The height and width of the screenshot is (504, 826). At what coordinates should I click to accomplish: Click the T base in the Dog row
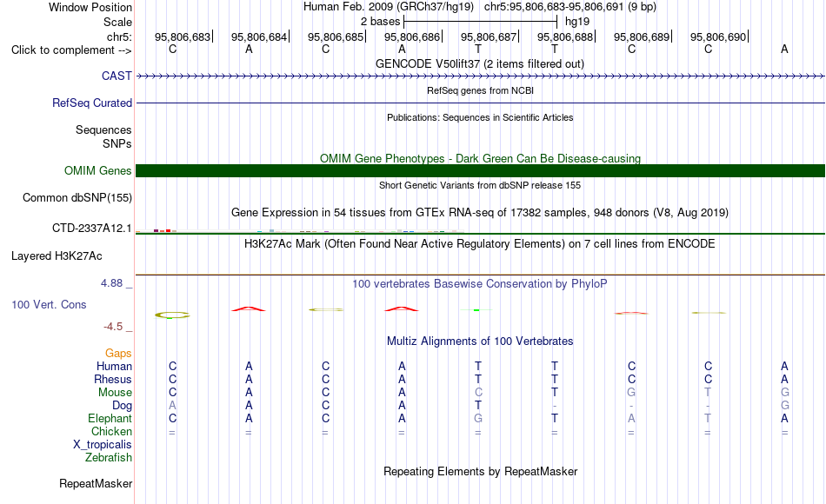478,406
